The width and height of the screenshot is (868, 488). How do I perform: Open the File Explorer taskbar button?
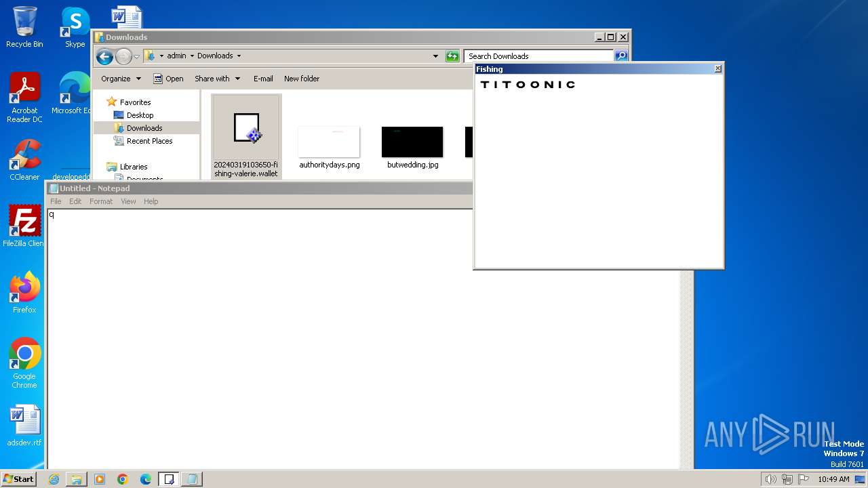(x=77, y=479)
